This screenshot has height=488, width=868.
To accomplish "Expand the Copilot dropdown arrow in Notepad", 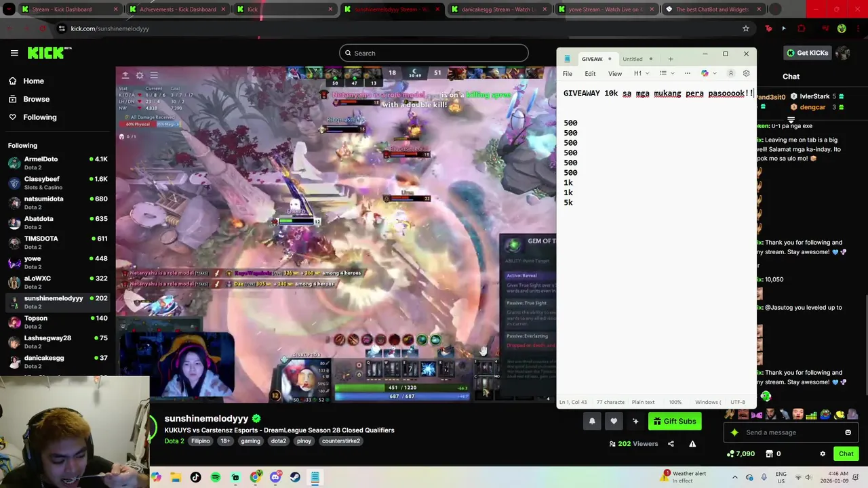I will (x=714, y=73).
